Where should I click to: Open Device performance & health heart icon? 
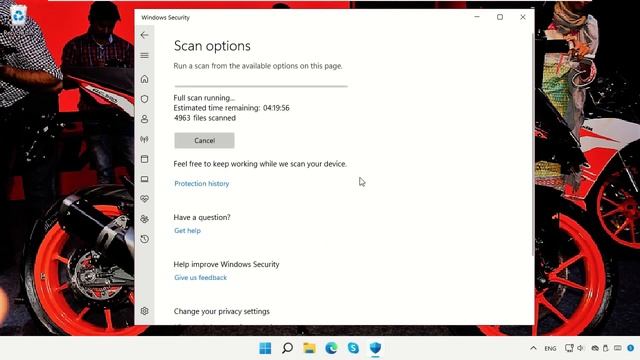[144, 199]
